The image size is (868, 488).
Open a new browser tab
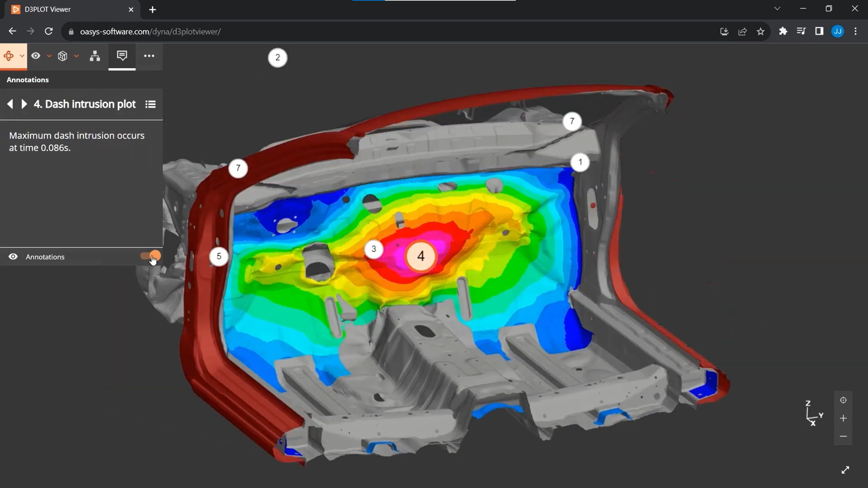(x=153, y=9)
